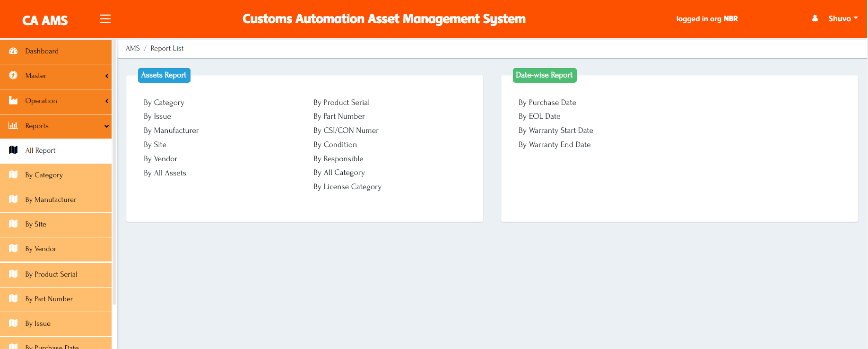Open By Product Serial sidebar item
868x349 pixels.
coord(56,274)
